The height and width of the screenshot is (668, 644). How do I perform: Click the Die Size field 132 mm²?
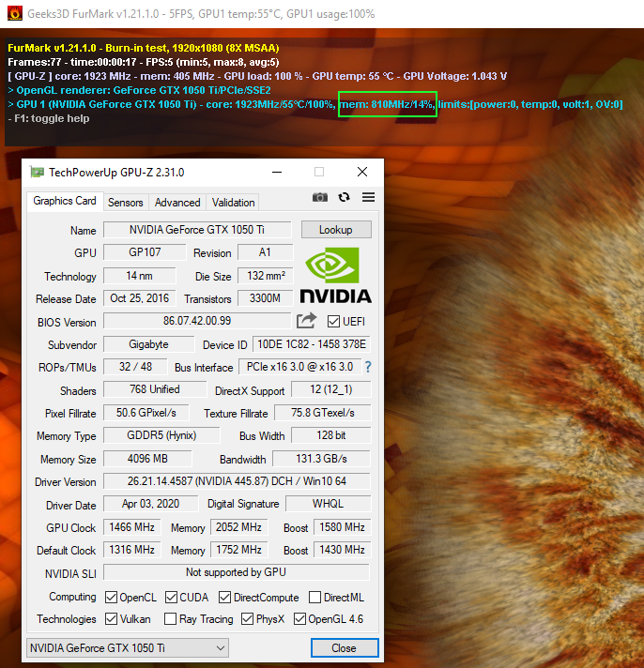pyautogui.click(x=265, y=276)
